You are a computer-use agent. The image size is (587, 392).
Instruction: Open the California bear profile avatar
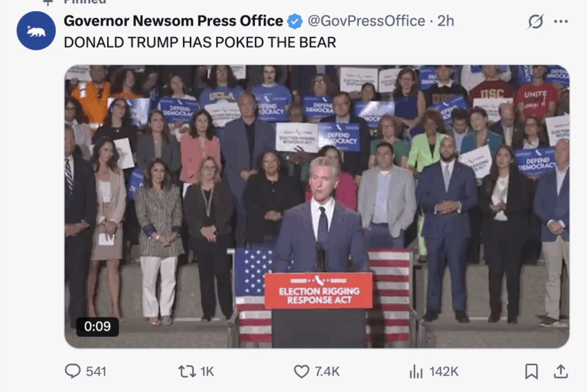coord(36,30)
